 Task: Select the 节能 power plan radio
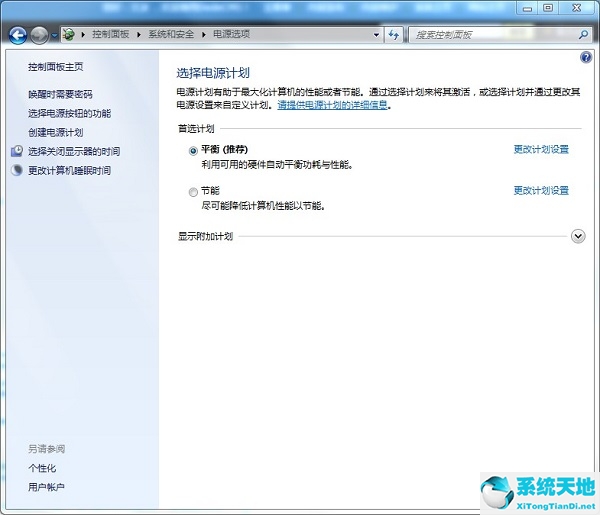point(193,192)
